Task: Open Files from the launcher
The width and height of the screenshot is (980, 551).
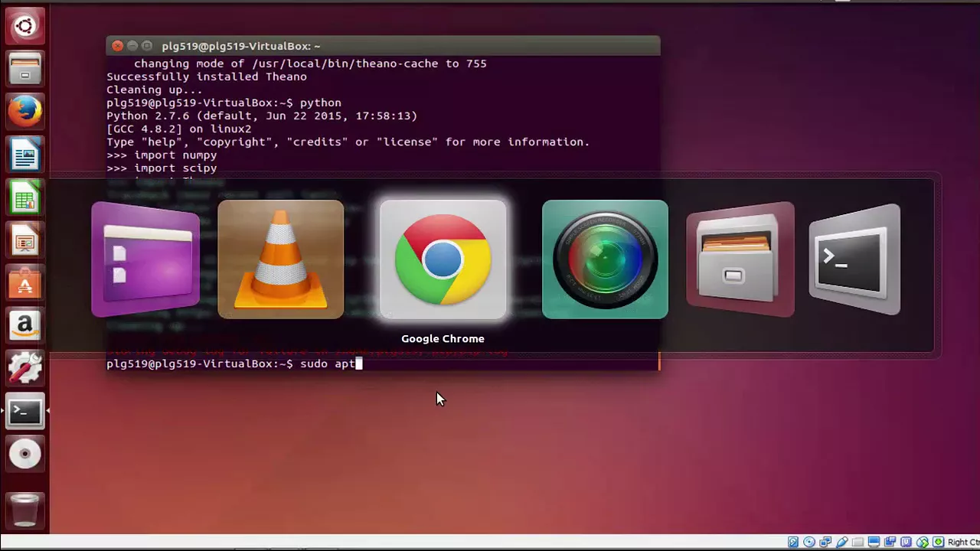Action: [x=24, y=70]
